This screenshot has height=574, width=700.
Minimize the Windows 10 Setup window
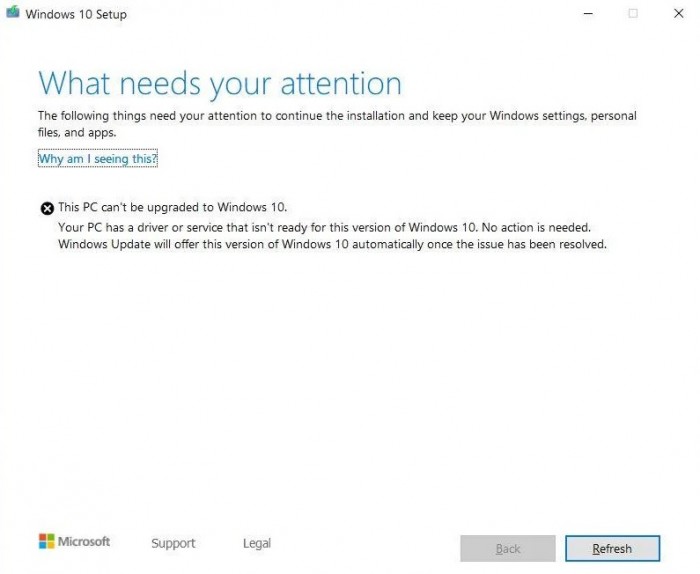click(x=586, y=14)
